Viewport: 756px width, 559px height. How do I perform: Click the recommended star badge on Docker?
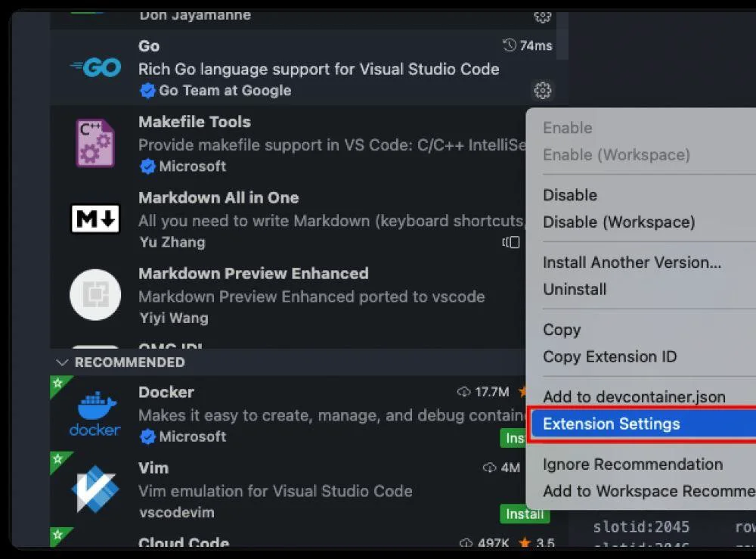pyautogui.click(x=58, y=384)
